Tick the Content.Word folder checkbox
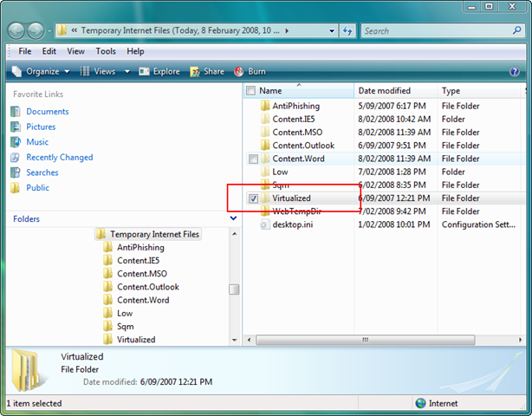The width and height of the screenshot is (532, 416). pos(253,159)
